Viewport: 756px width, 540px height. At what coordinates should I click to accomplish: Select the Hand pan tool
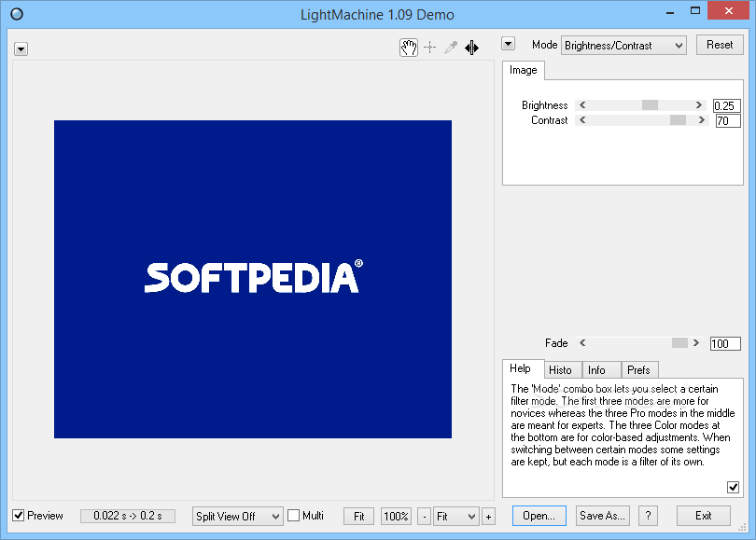pyautogui.click(x=409, y=48)
